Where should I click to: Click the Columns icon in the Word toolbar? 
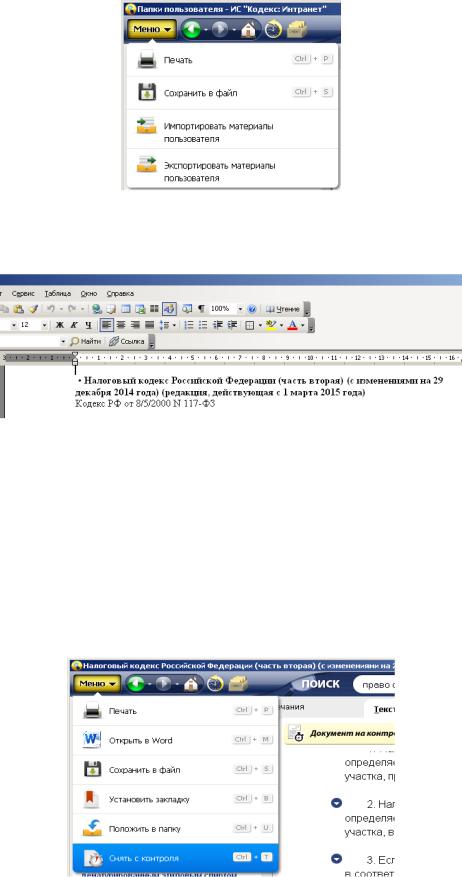pos(154,309)
